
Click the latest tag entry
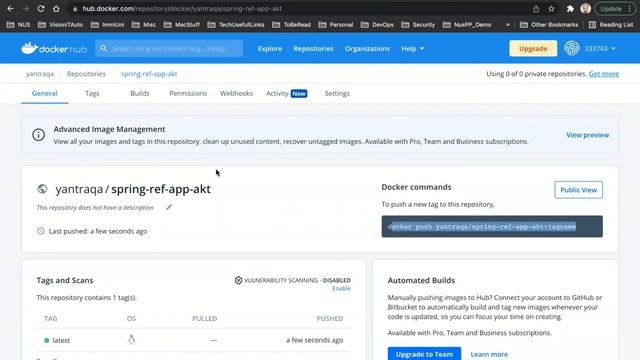click(x=61, y=340)
